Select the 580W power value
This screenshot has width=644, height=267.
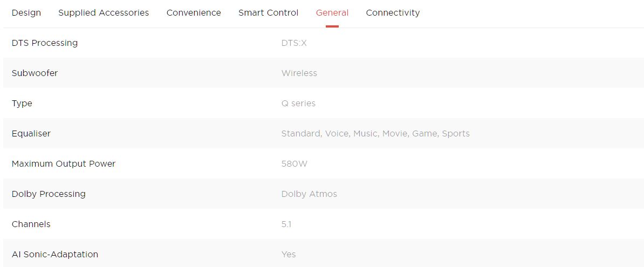click(x=294, y=164)
